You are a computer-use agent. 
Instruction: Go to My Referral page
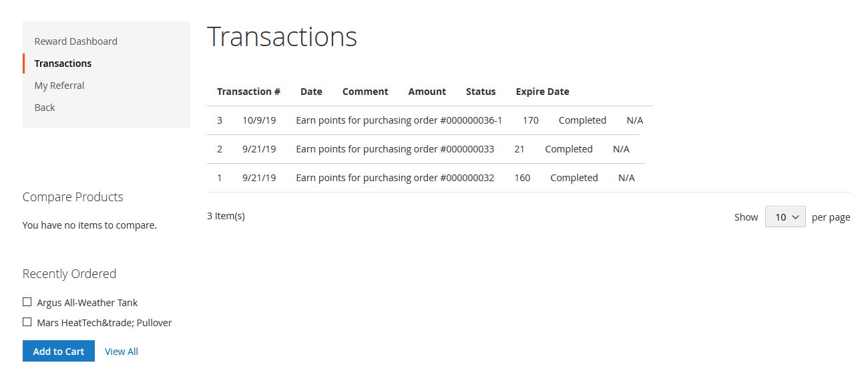coord(59,86)
